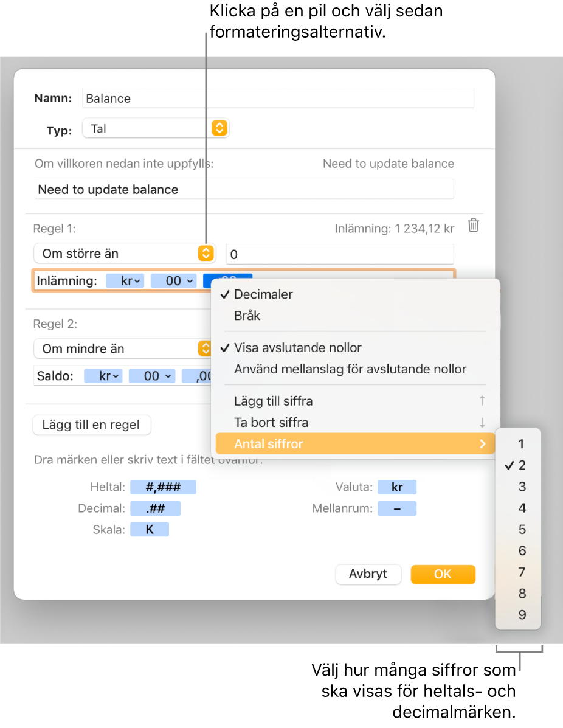563x728 pixels.
Task: Toggle Visa avslutande nollor option
Action: [355, 348]
